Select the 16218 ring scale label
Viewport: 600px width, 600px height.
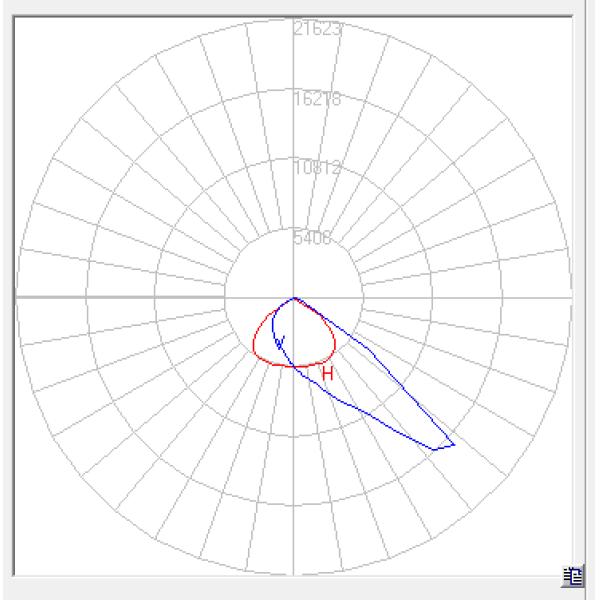point(319,99)
